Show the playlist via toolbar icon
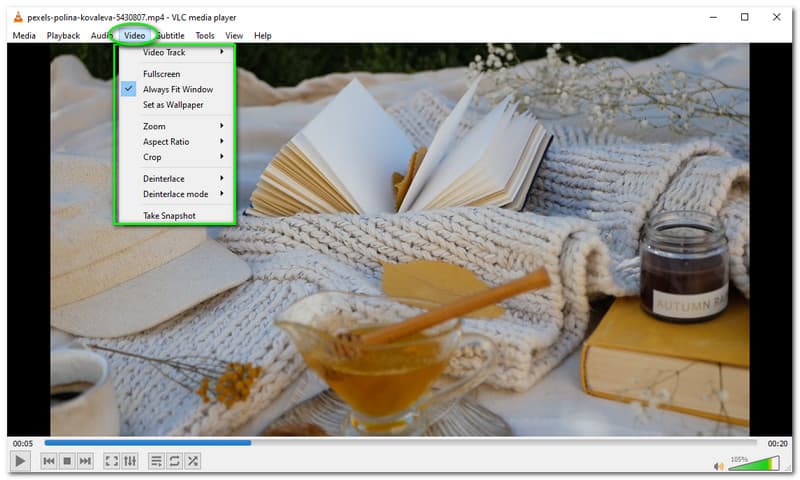 [x=155, y=461]
